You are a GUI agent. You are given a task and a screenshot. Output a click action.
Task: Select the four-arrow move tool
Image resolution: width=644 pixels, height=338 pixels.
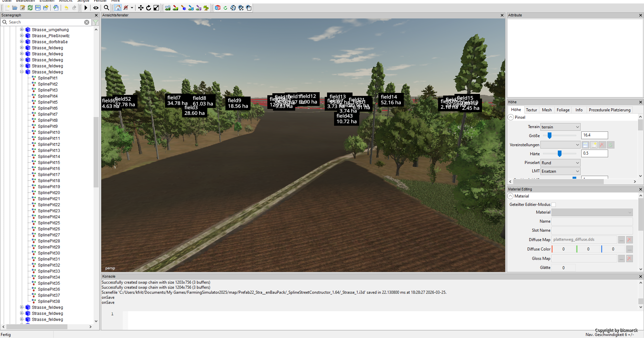click(141, 8)
